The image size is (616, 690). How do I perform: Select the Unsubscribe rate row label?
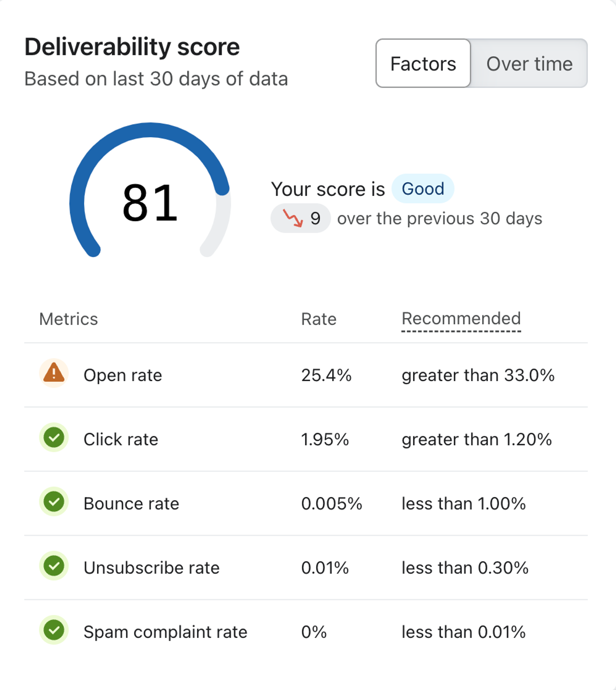click(x=151, y=568)
